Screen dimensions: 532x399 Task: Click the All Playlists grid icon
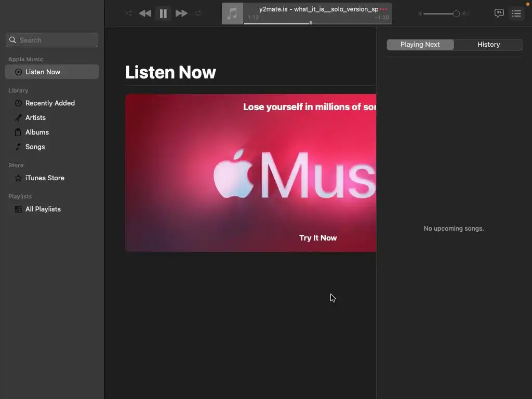pyautogui.click(x=18, y=209)
